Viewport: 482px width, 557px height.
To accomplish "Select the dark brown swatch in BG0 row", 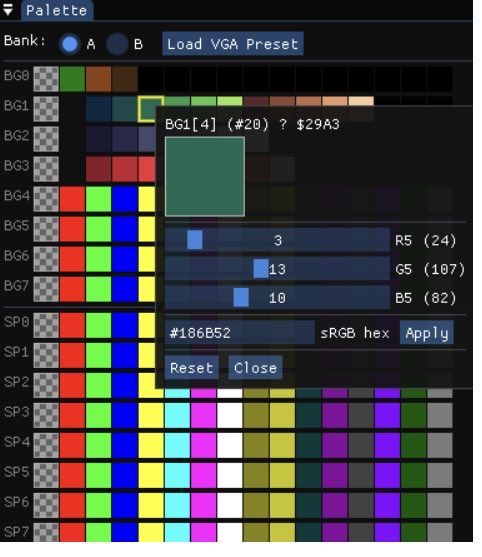I will coord(125,79).
